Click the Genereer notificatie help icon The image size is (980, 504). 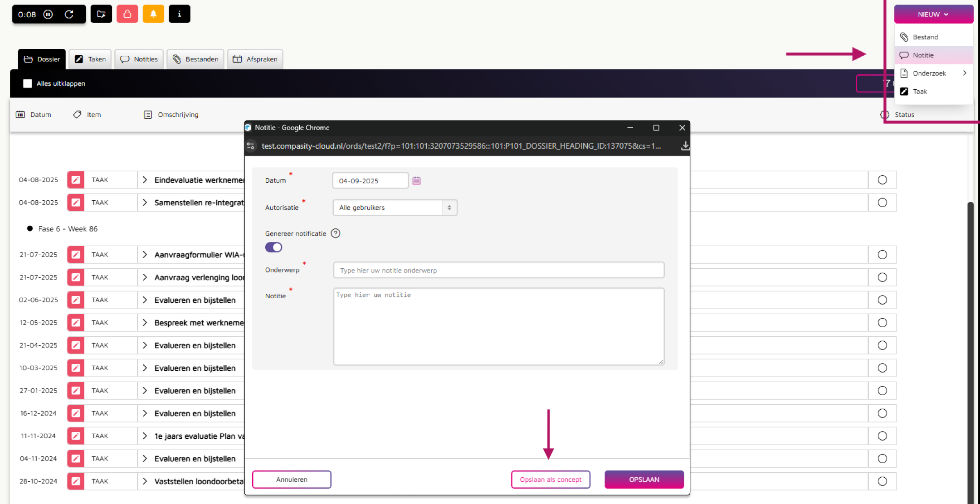pyautogui.click(x=335, y=233)
